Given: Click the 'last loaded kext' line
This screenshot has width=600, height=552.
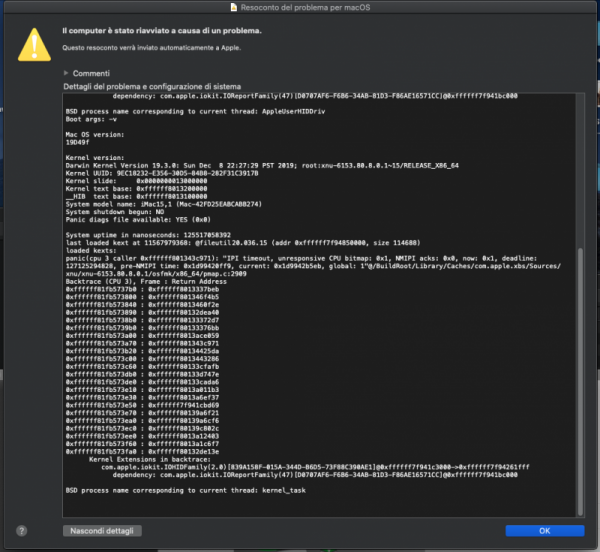Looking at the screenshot, I should pyautogui.click(x=243, y=243).
